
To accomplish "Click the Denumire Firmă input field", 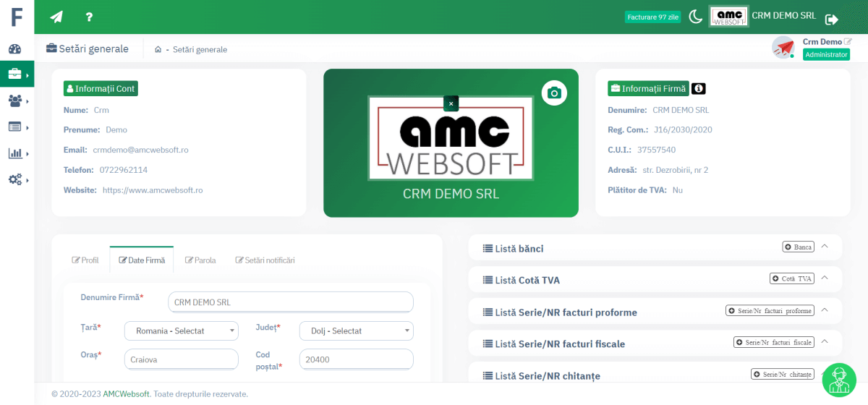I will pyautogui.click(x=290, y=302).
